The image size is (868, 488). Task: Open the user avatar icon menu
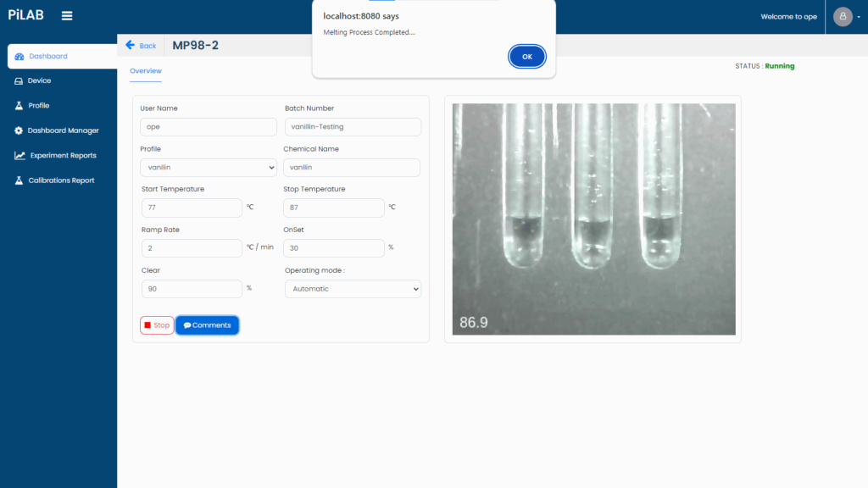(843, 17)
